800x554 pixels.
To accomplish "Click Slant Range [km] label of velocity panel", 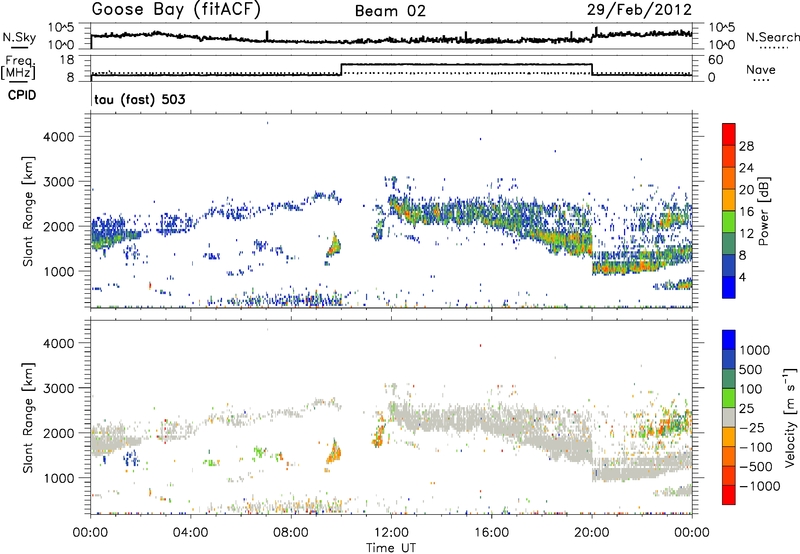I will [x=28, y=417].
